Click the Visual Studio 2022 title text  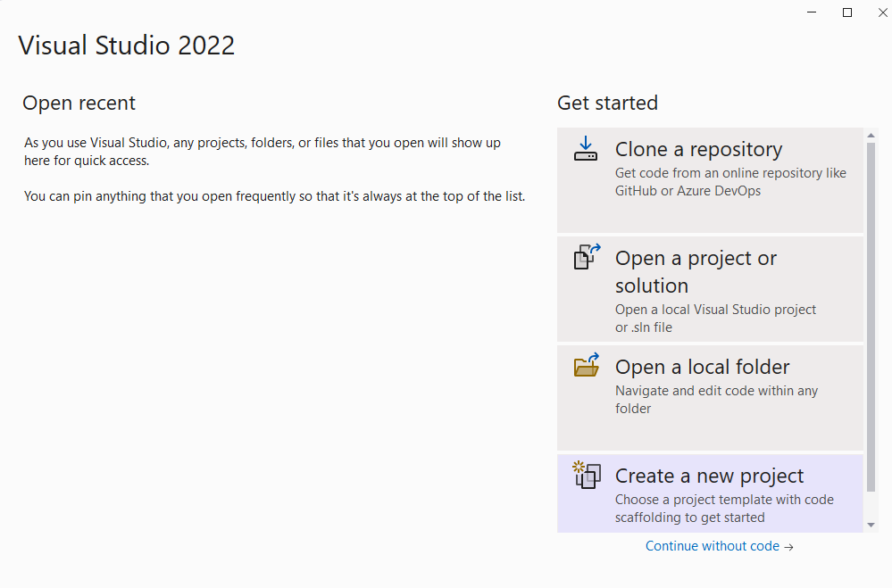coord(126,45)
